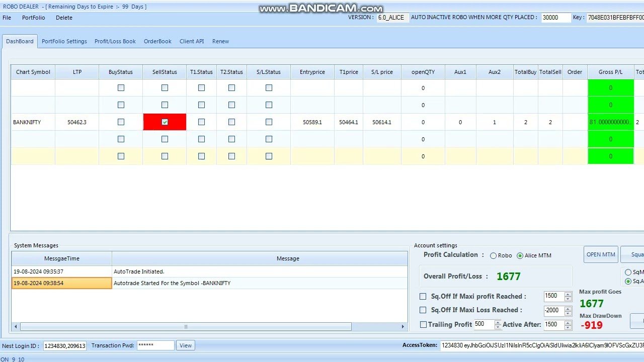
Task: Enable Sq.Off If Maxi Loss Reached
Action: [423, 310]
